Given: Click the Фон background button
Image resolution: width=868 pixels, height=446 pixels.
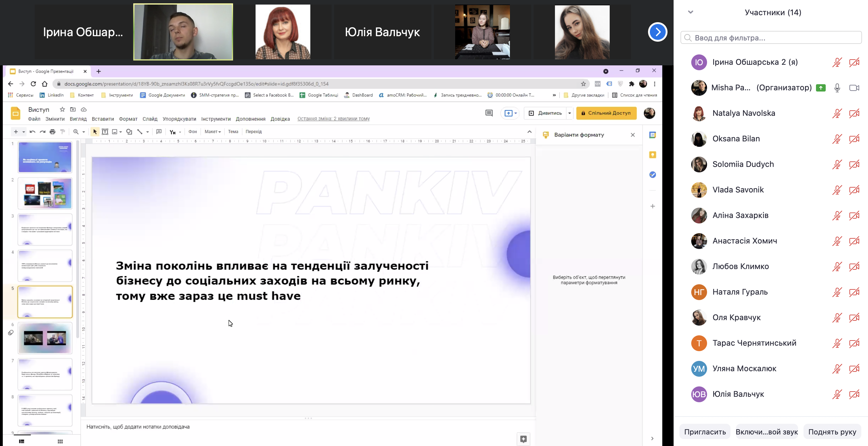Looking at the screenshot, I should pos(192,132).
